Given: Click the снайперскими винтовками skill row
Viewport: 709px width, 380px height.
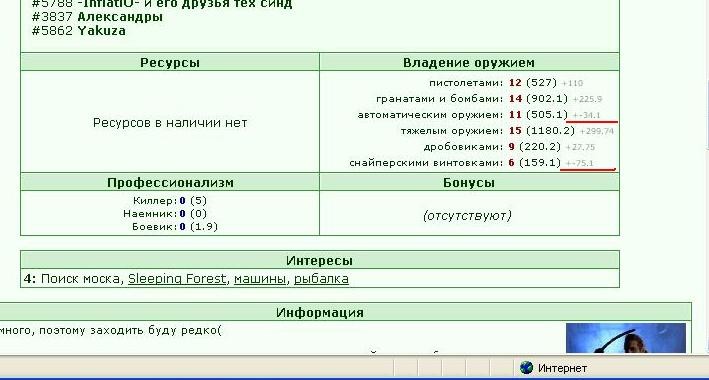Looking at the screenshot, I should [x=472, y=162].
